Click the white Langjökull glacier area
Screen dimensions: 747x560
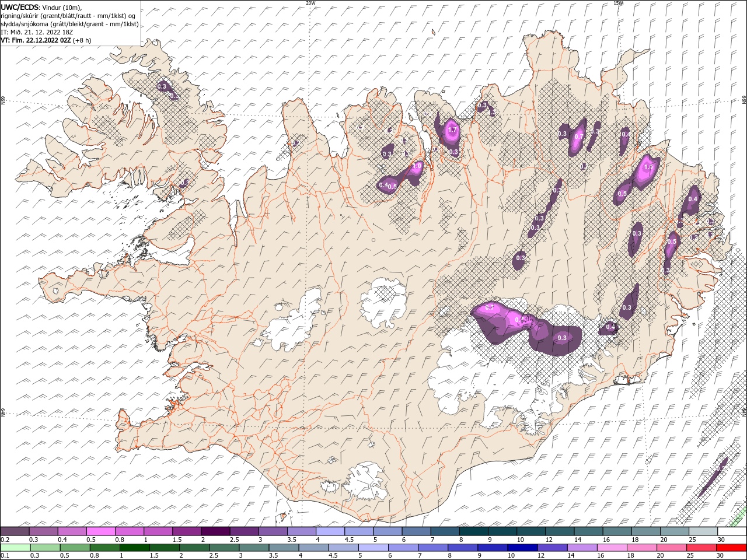coord(292,320)
